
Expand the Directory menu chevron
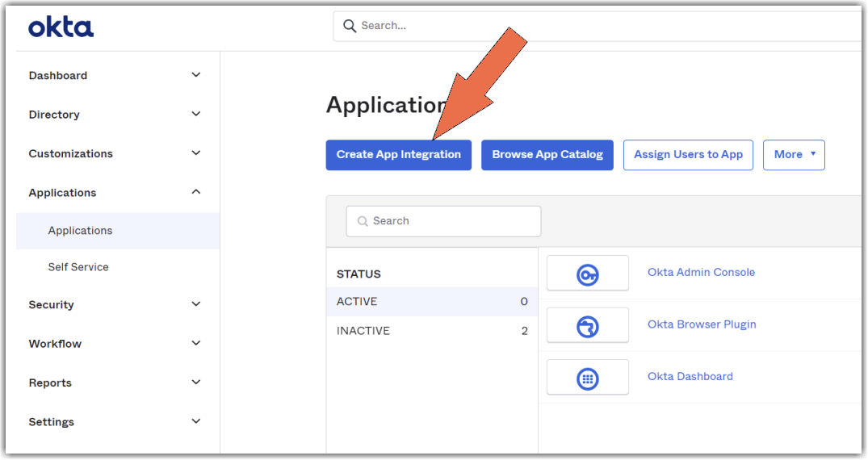tap(196, 114)
